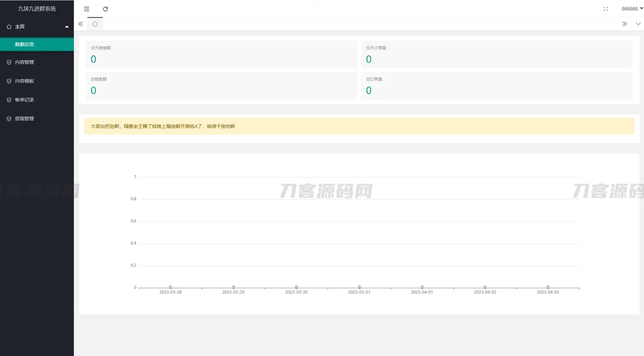The width and height of the screenshot is (644, 356).
Task: Click the 内容模板 shield icon
Action: [x=9, y=81]
